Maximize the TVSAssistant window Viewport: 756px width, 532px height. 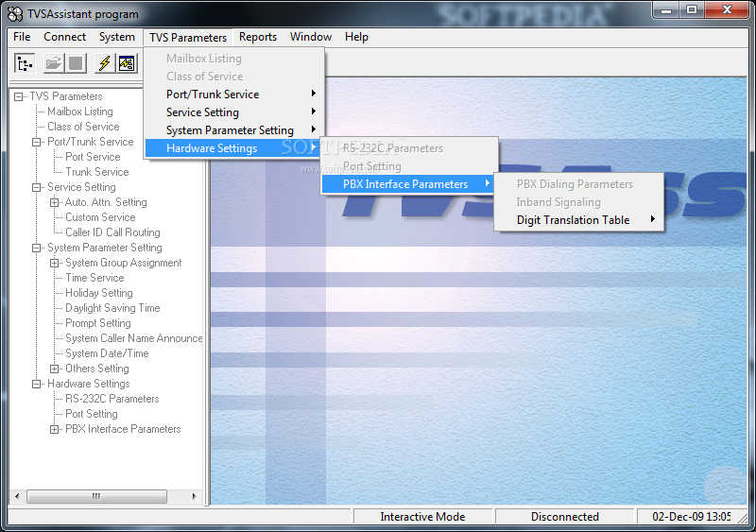pyautogui.click(x=692, y=9)
